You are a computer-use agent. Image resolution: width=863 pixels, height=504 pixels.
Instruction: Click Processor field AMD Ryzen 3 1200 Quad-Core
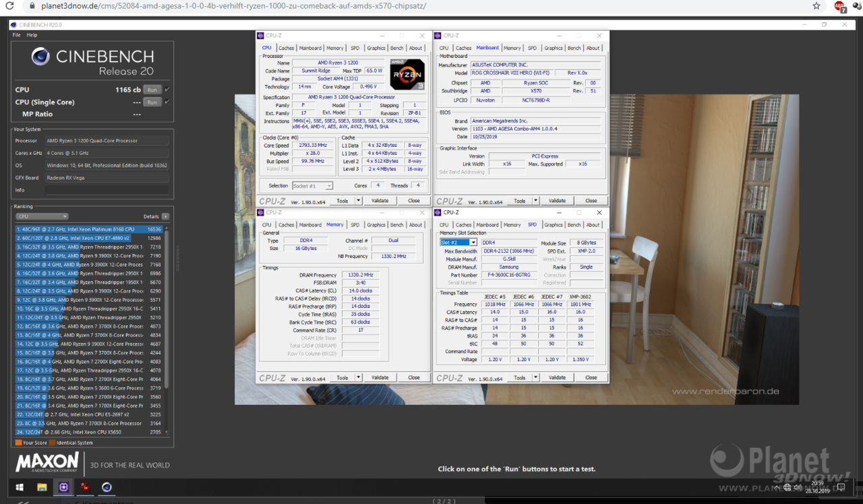coord(107,141)
